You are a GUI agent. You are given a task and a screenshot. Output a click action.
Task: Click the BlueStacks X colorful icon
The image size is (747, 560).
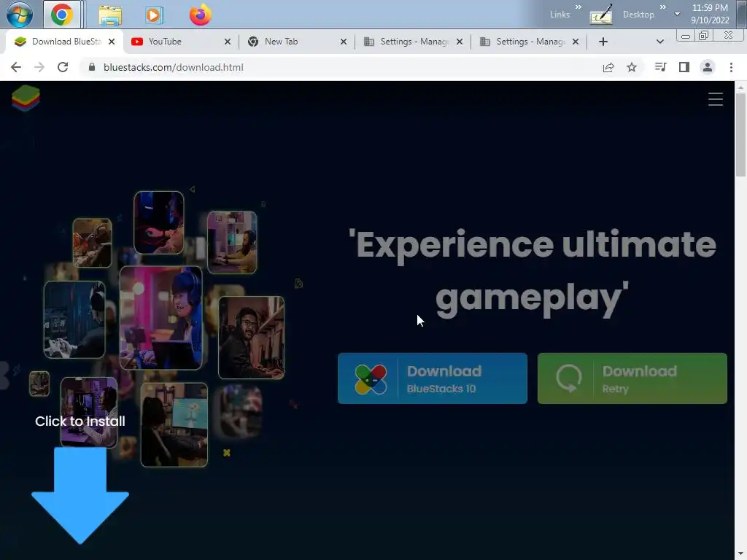371,379
